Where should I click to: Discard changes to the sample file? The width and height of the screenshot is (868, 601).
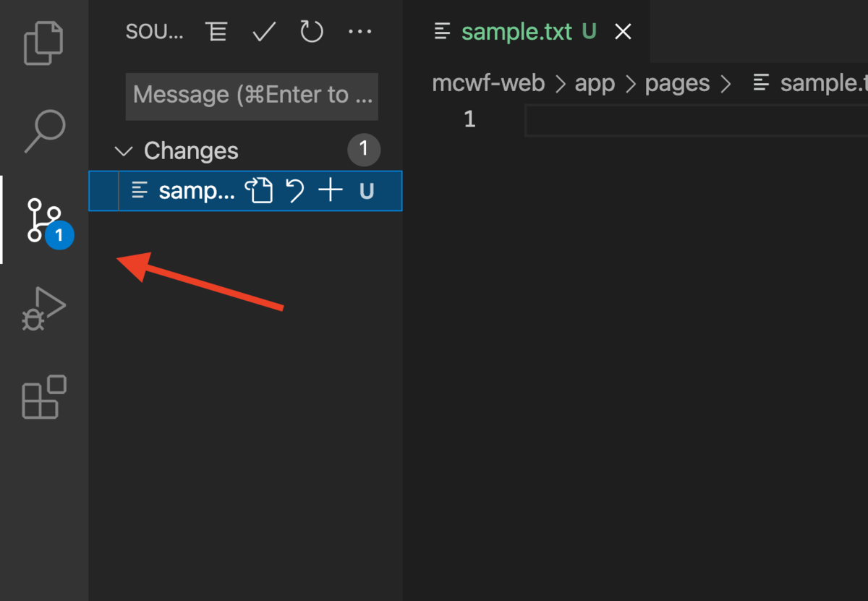pyautogui.click(x=294, y=191)
